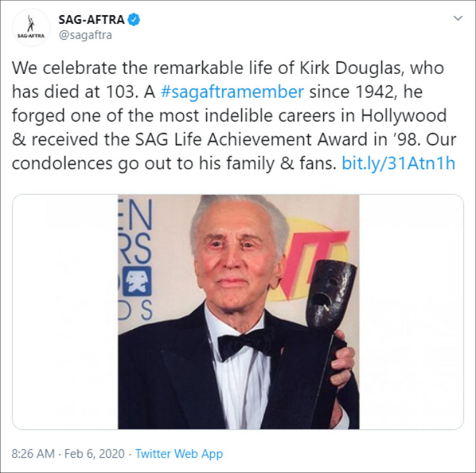Click the Feb 6, 2020 date
This screenshot has height=473, width=476.
[95, 454]
